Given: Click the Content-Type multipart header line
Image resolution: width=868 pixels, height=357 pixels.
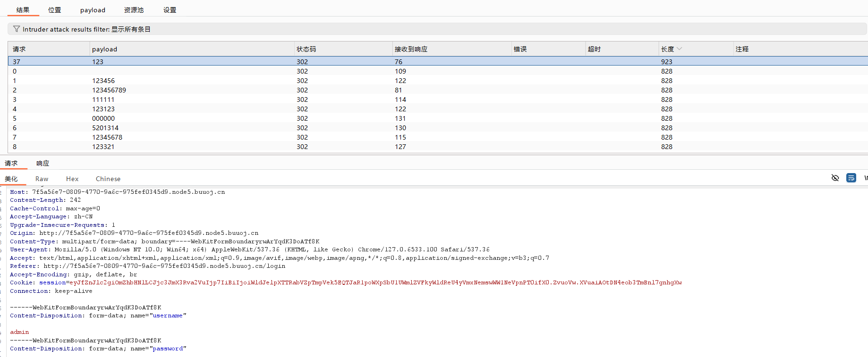Looking at the screenshot, I should click(165, 241).
